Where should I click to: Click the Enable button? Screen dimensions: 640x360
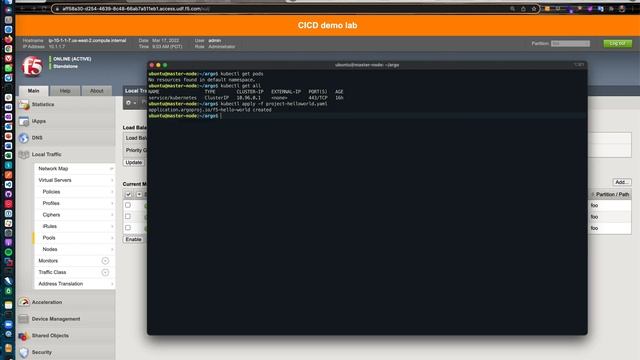(x=133, y=239)
